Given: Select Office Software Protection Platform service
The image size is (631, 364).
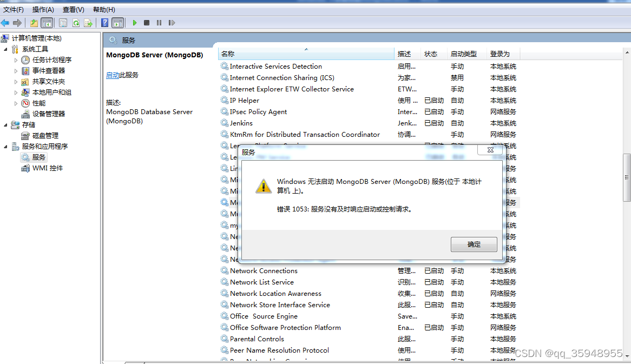Looking at the screenshot, I should tap(369, 327).
